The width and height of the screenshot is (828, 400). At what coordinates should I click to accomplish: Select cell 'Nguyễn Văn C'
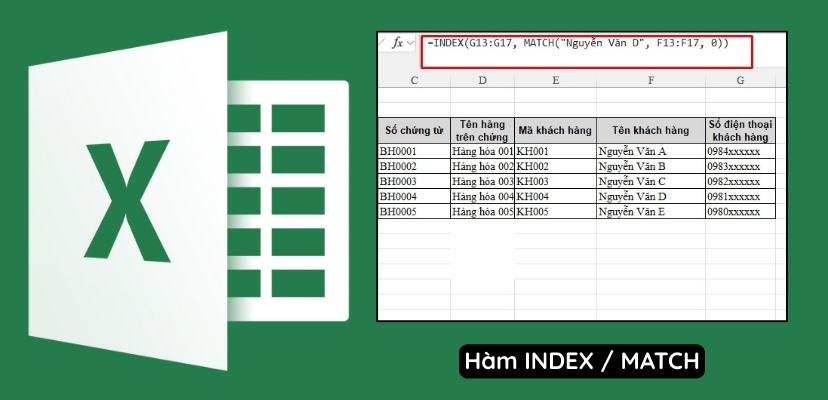(x=651, y=181)
